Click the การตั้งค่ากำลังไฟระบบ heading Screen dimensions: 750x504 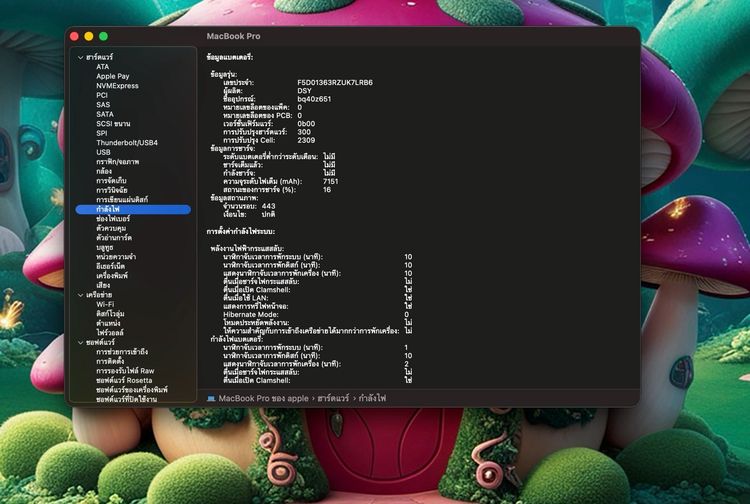pos(241,231)
